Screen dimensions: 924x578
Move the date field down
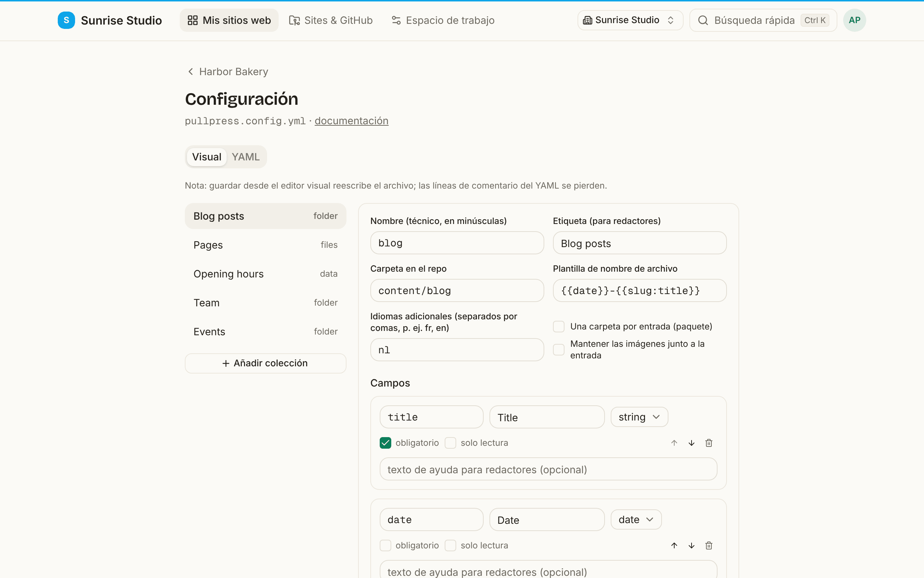[x=691, y=545]
